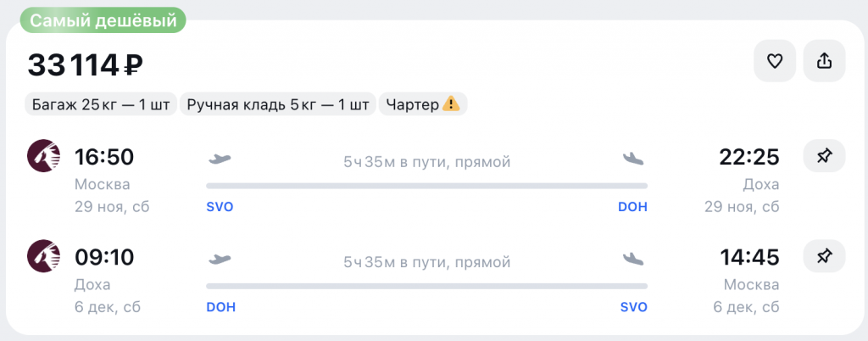Click the outbound DOH airport code

[632, 207]
